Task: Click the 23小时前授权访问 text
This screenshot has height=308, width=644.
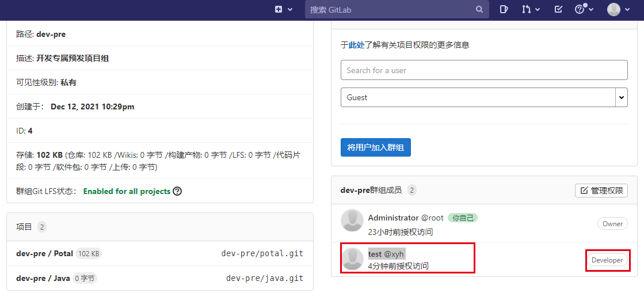Action: point(401,233)
